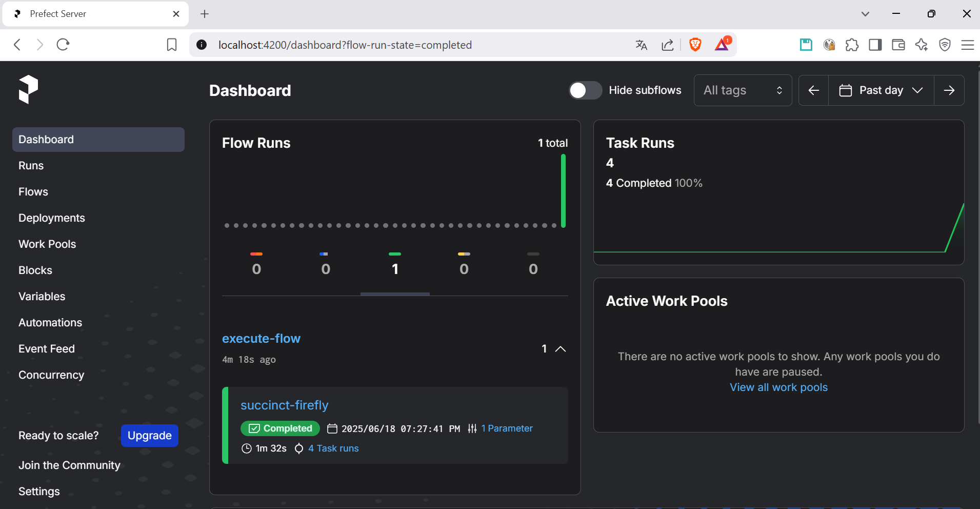This screenshot has width=980, height=509.
Task: Open Brave Rewards triangle icon
Action: 723,44
